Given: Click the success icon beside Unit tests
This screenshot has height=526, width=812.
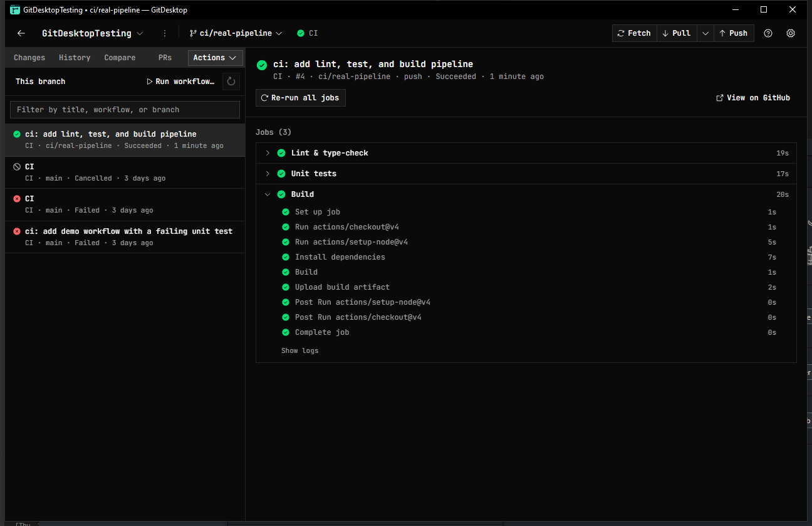Looking at the screenshot, I should tap(281, 174).
